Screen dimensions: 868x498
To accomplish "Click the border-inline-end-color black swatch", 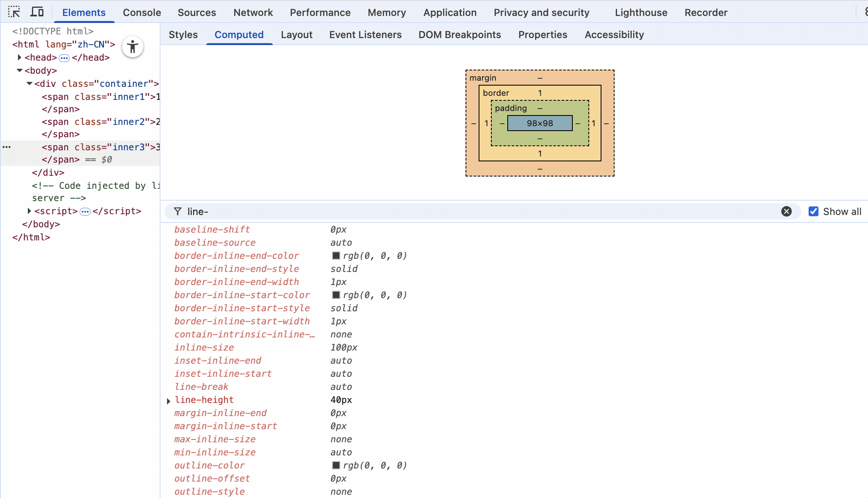I will click(336, 256).
